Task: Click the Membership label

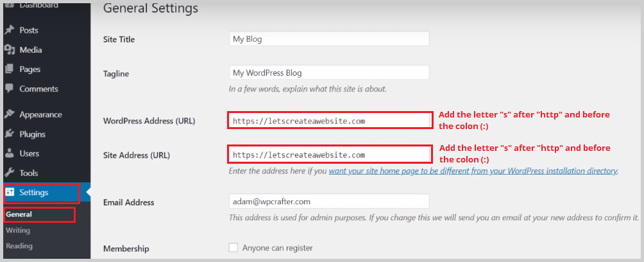Action: (126, 249)
